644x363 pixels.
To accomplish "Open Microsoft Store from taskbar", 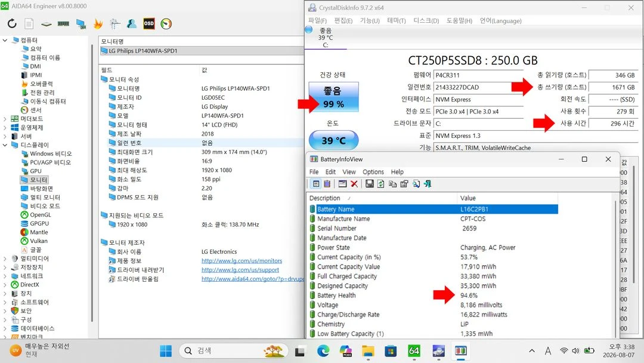I will coord(391,350).
